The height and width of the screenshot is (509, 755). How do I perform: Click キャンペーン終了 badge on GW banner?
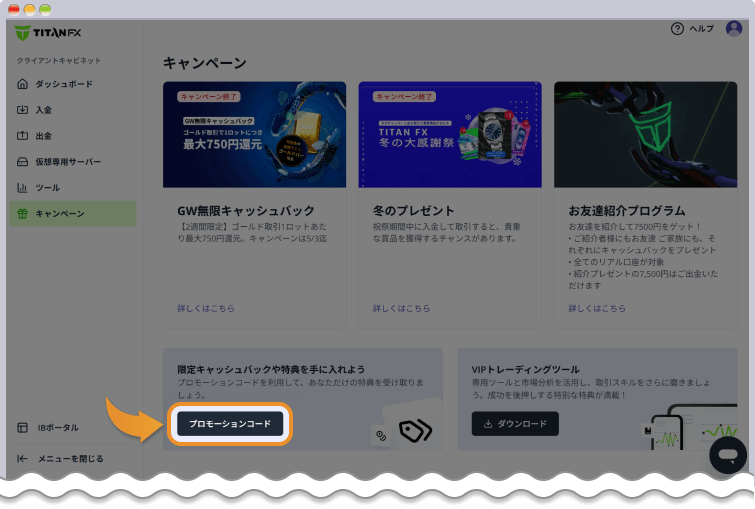coord(209,97)
